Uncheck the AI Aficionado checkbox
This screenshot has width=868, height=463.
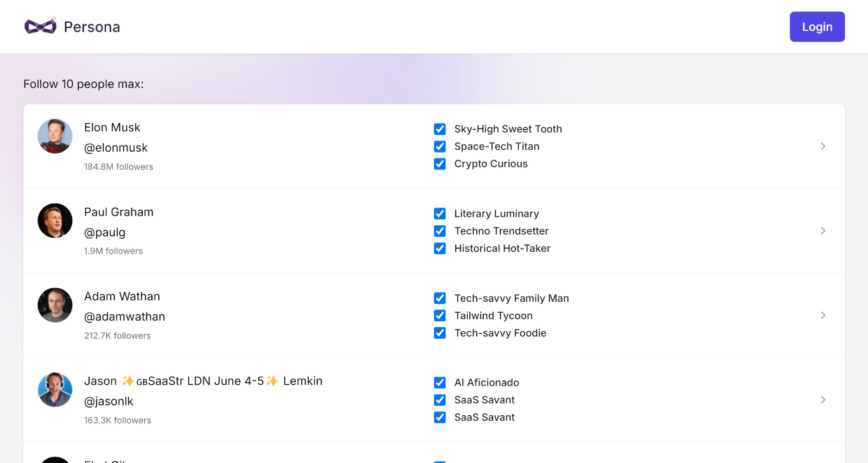(440, 383)
